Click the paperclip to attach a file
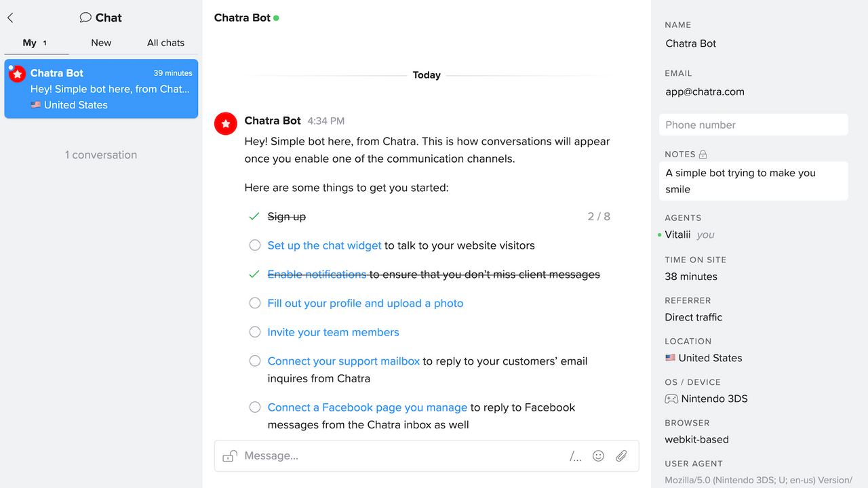868x488 pixels. pos(621,455)
